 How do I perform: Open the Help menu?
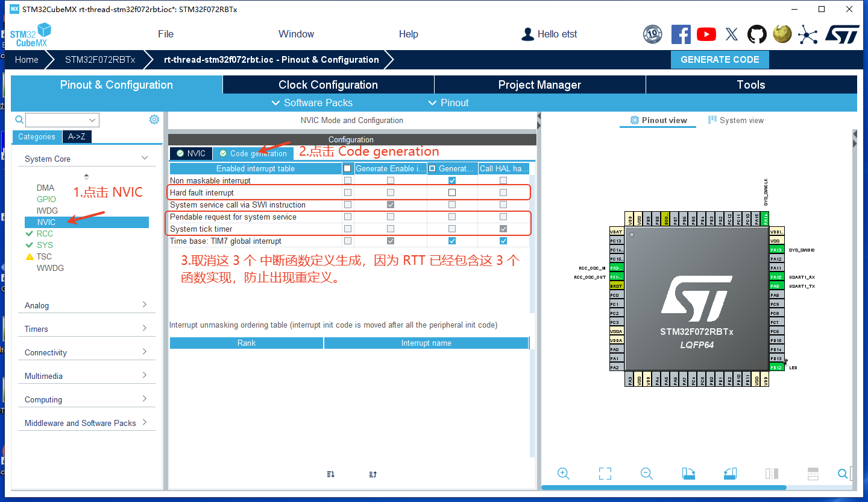click(408, 34)
